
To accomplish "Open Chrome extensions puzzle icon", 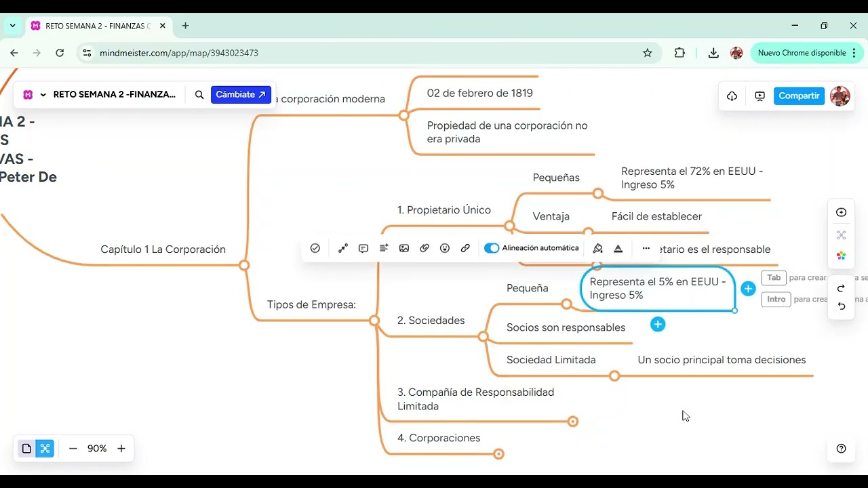I will click(x=679, y=53).
